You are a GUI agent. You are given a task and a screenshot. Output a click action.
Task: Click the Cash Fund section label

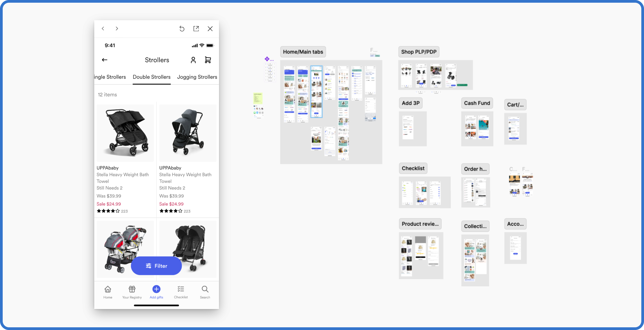click(x=477, y=103)
